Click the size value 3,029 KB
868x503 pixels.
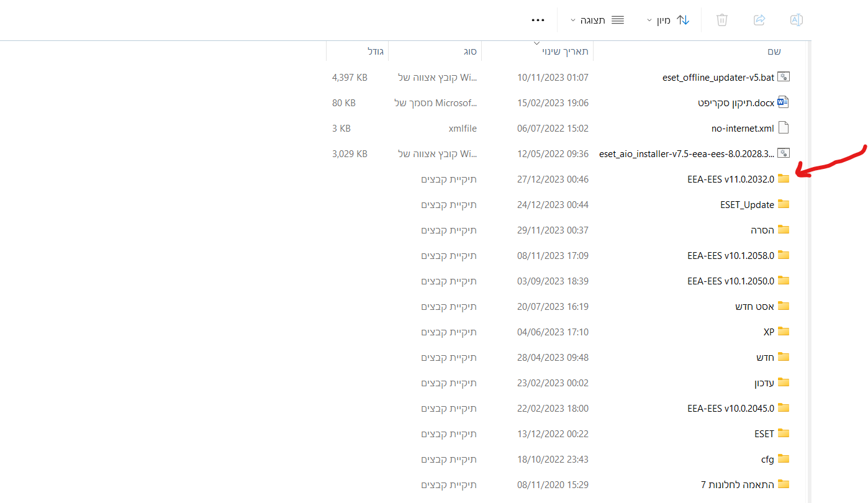click(350, 154)
